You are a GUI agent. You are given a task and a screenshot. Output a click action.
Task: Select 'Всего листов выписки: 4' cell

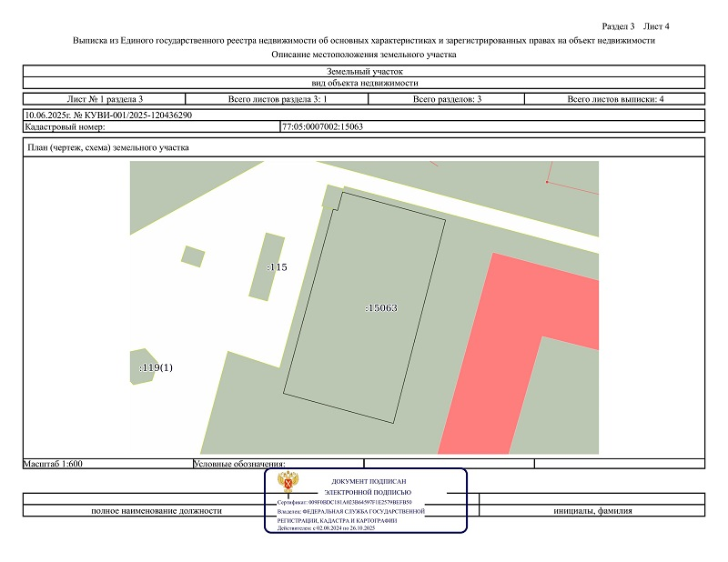pyautogui.click(x=615, y=98)
